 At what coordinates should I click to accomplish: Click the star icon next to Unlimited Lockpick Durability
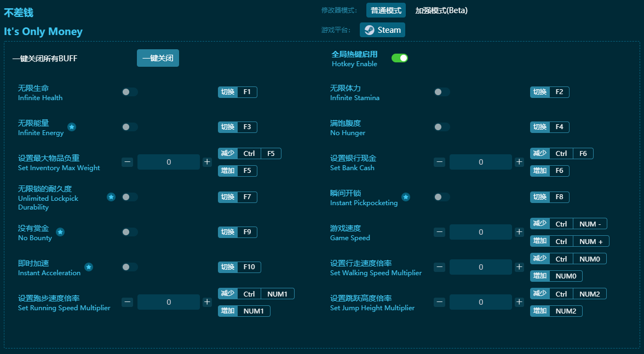[x=111, y=197]
